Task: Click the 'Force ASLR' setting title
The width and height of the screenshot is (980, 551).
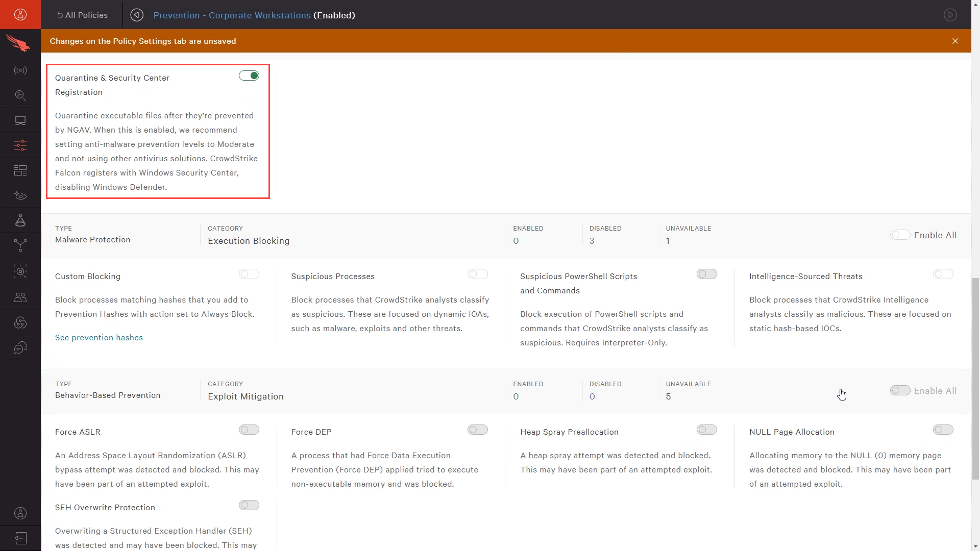Action: (78, 432)
